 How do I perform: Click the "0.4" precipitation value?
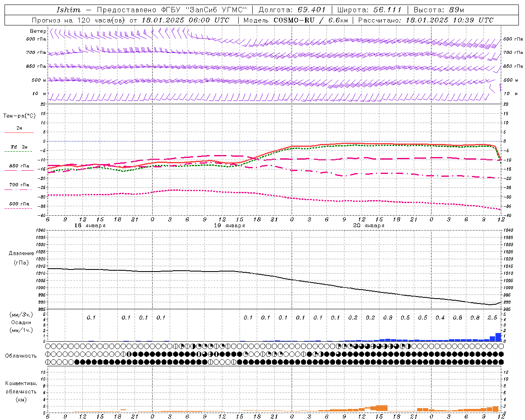[440, 318]
